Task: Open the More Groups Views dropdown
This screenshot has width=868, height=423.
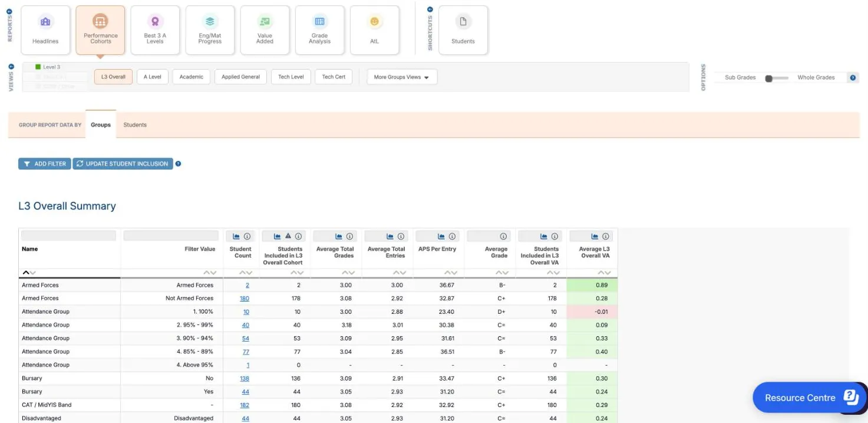Action: click(x=402, y=77)
